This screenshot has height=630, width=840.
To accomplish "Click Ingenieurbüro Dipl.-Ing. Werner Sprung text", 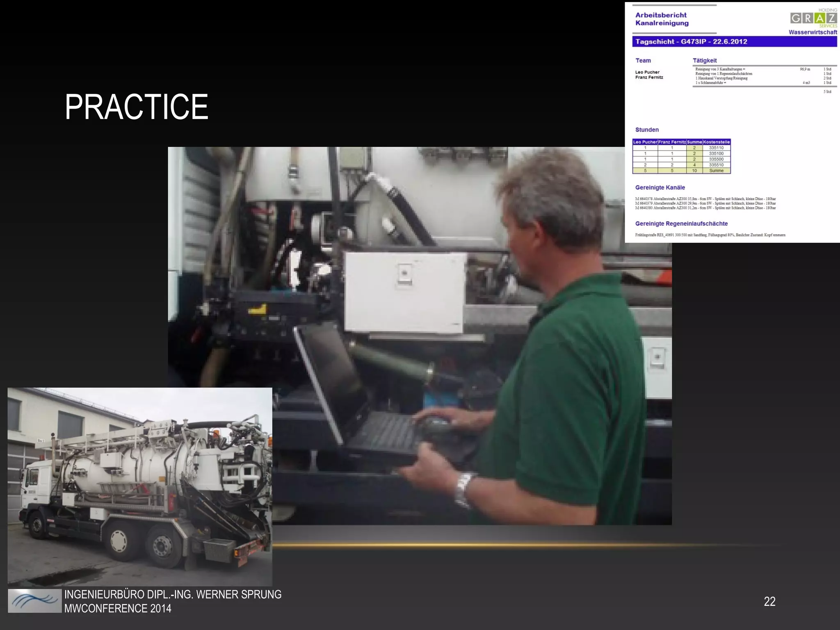I will (x=173, y=594).
